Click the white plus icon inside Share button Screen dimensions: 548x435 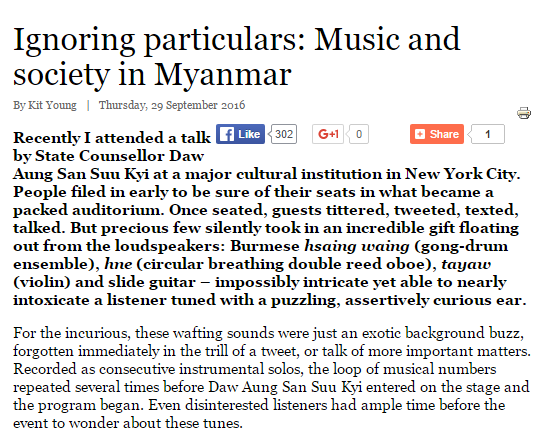(x=419, y=134)
